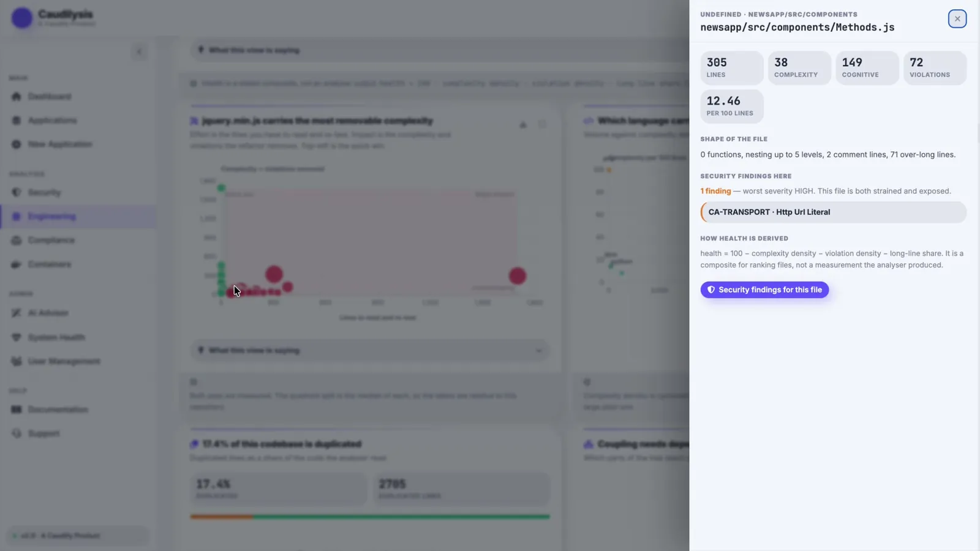Select the 305 Lines stat card
The height and width of the screenshot is (551, 980).
pyautogui.click(x=732, y=67)
